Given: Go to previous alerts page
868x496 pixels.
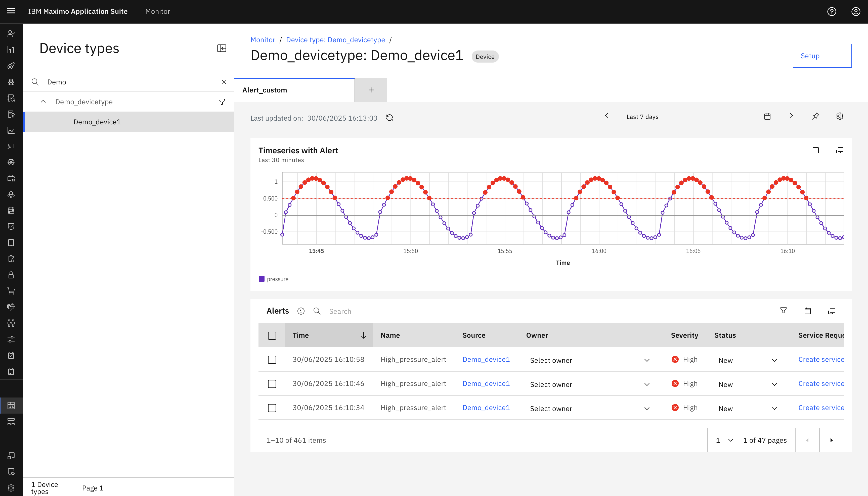Looking at the screenshot, I should pos(807,440).
